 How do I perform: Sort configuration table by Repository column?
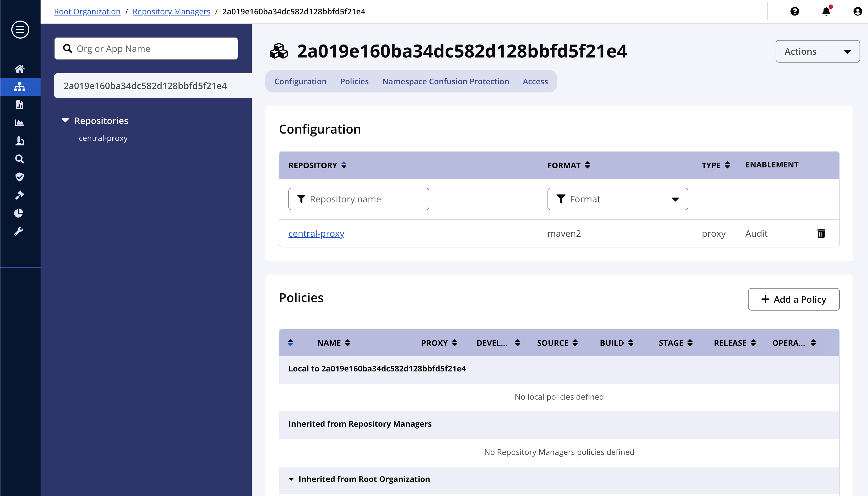point(317,165)
